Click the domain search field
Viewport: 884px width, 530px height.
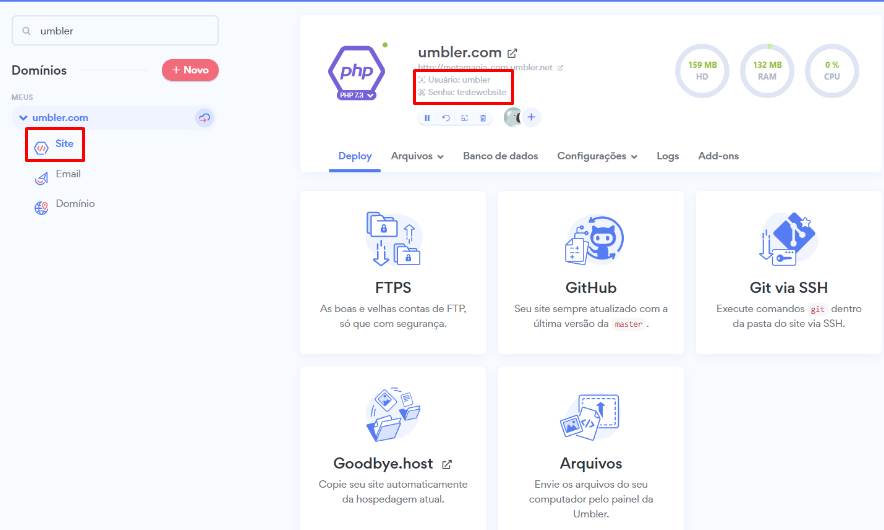tap(114, 30)
